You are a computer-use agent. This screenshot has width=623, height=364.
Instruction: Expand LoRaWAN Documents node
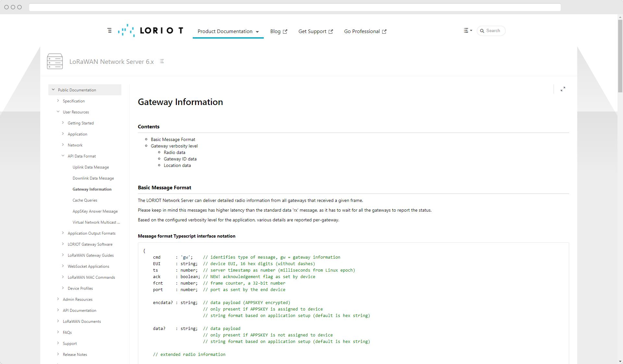[x=58, y=321]
